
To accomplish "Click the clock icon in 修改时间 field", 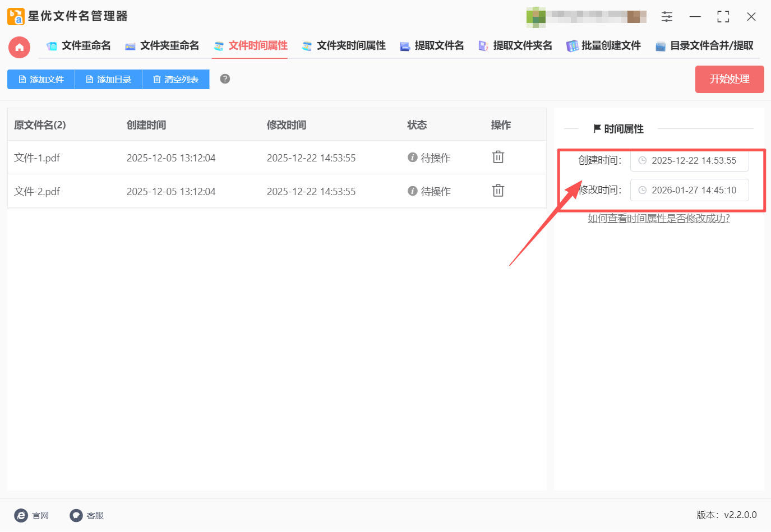I will pos(643,190).
